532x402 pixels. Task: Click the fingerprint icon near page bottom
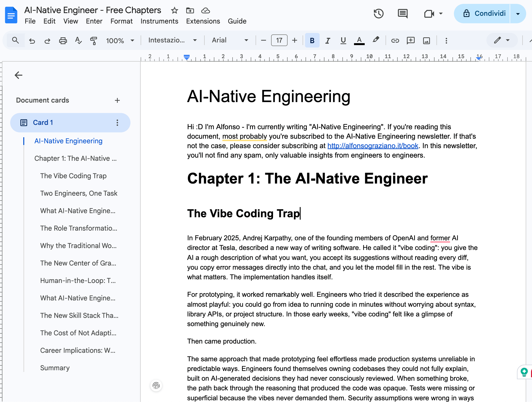click(x=156, y=386)
